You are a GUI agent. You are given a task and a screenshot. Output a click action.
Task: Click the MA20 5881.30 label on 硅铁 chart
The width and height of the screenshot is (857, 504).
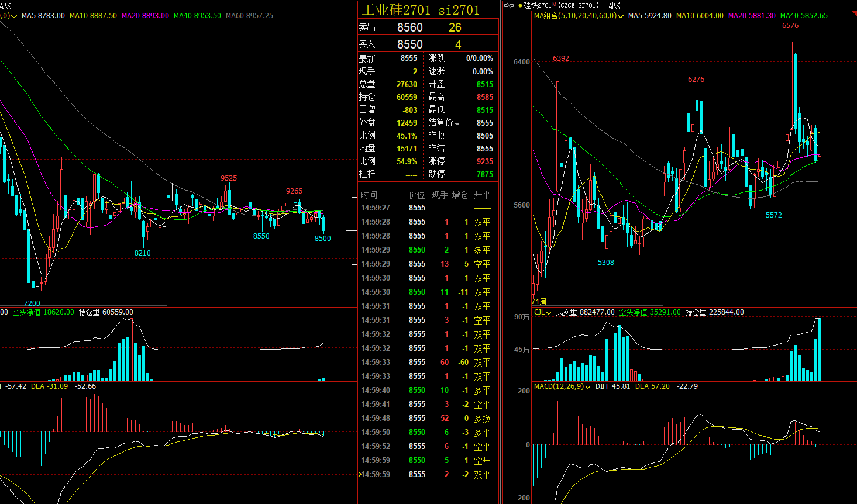click(752, 16)
